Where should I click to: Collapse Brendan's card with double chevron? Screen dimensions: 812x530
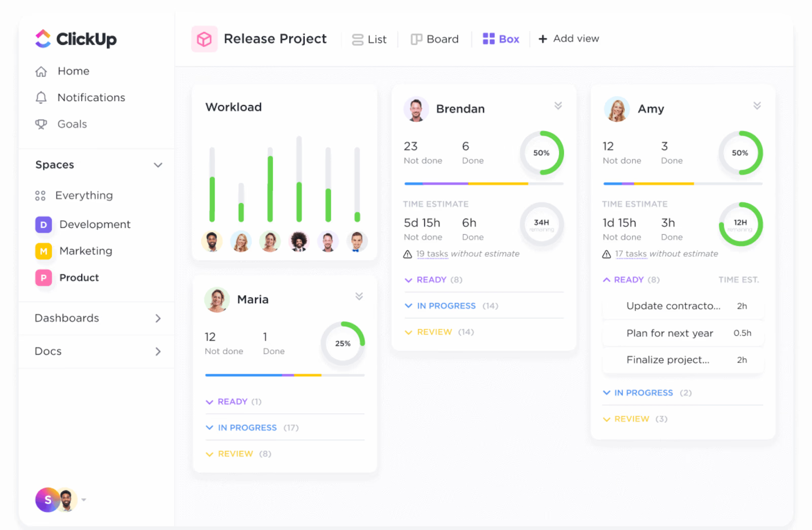558,105
